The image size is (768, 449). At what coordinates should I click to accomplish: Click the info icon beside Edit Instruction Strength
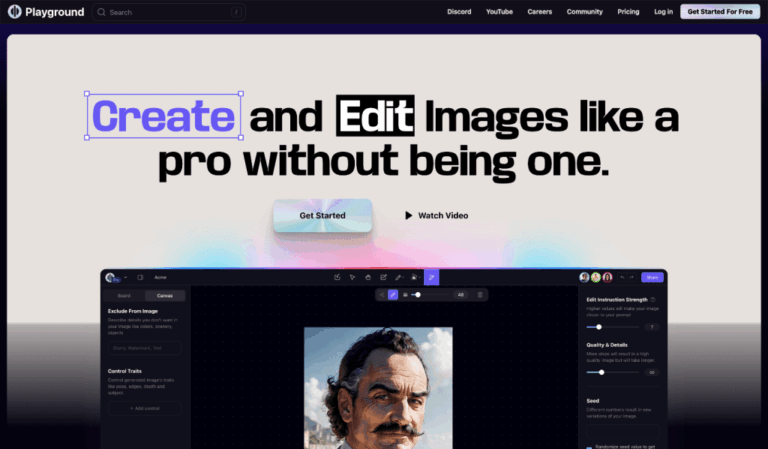[653, 299]
